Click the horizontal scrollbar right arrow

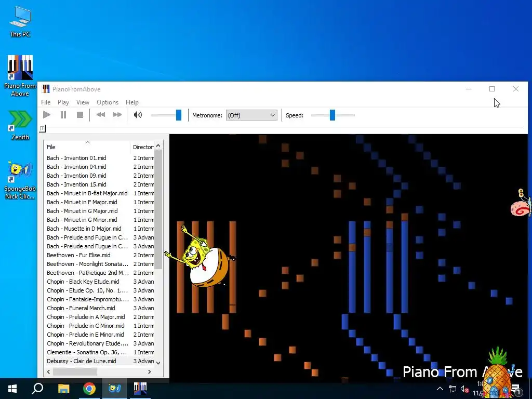point(150,371)
